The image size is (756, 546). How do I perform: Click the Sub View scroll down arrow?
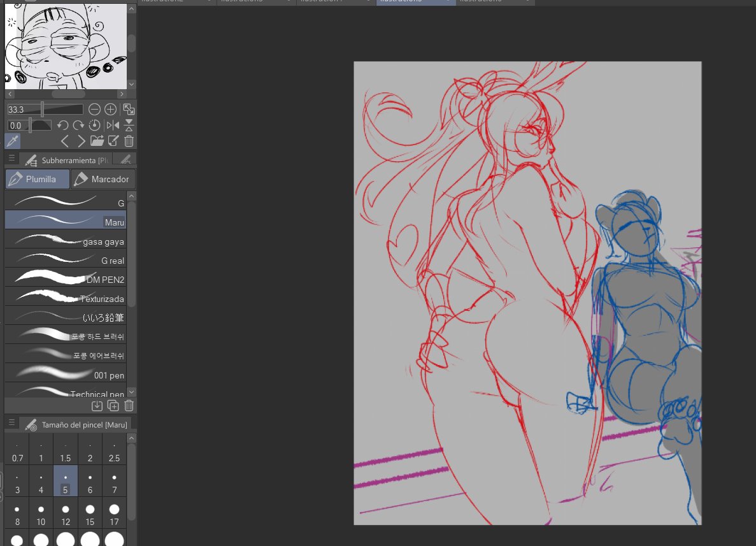click(x=132, y=84)
